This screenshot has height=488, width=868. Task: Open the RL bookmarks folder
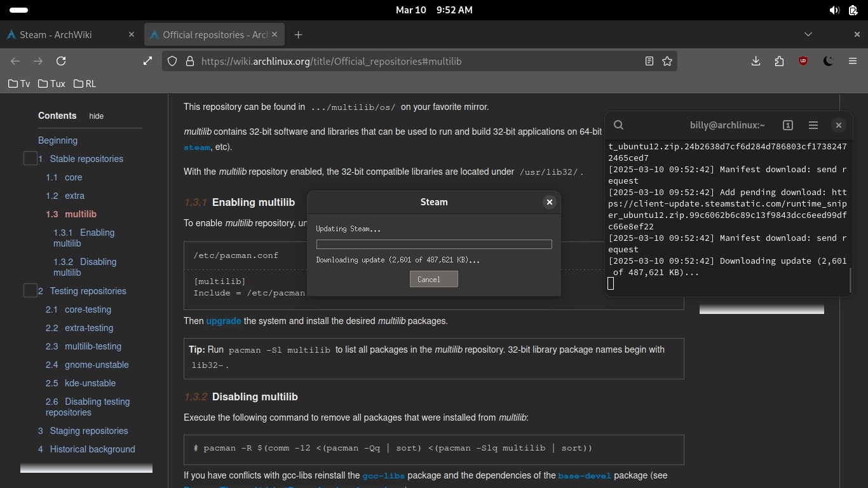(x=85, y=83)
